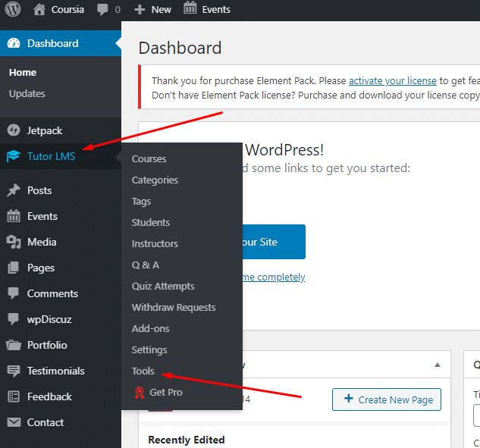
Task: Open Students submenu entry
Action: (x=151, y=222)
